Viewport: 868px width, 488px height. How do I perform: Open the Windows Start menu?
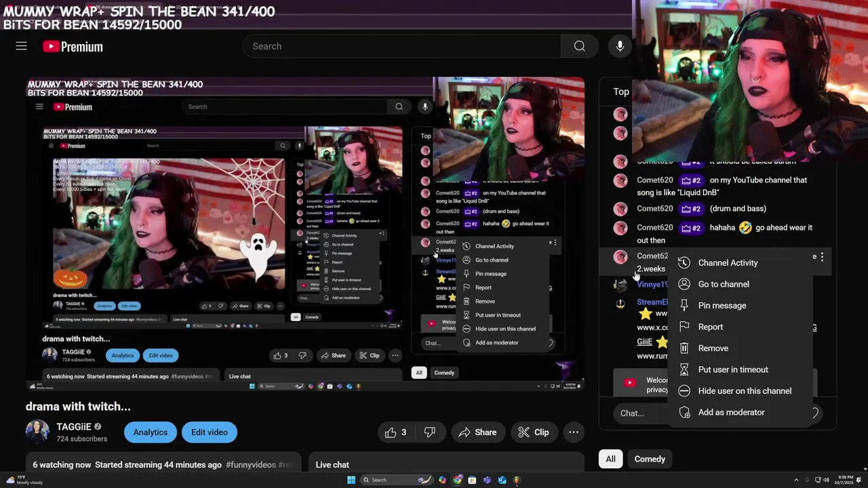(x=351, y=480)
